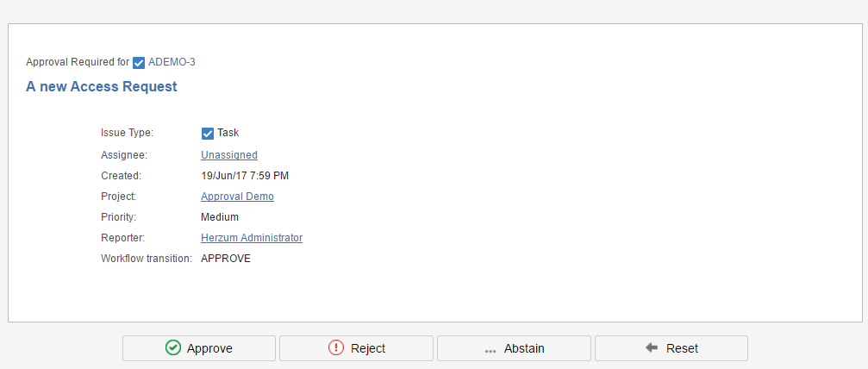The height and width of the screenshot is (369, 868).
Task: Click the Medium priority value
Action: coord(220,217)
